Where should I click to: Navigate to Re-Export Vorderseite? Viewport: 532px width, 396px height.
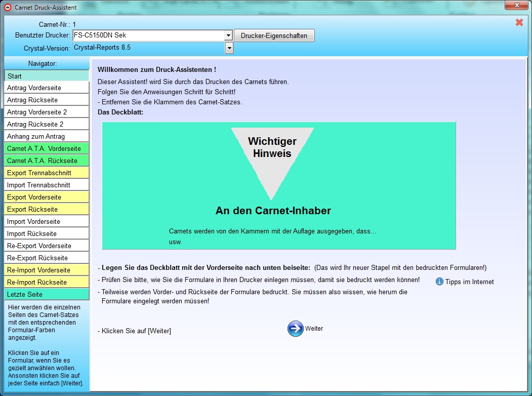pos(47,246)
